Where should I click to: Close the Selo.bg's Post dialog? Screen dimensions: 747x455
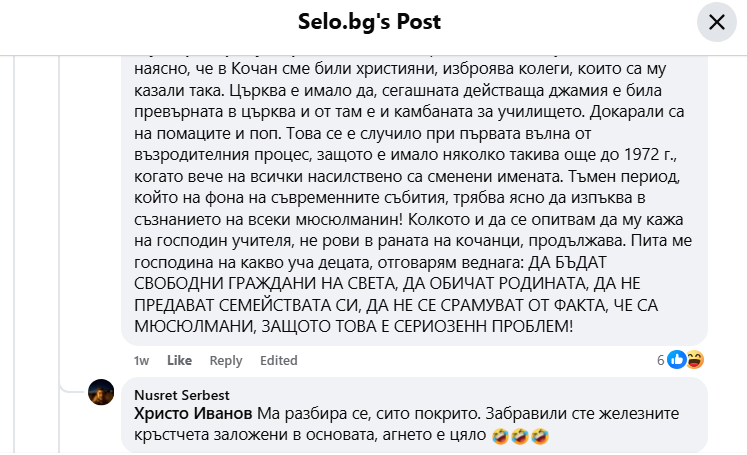pos(716,23)
